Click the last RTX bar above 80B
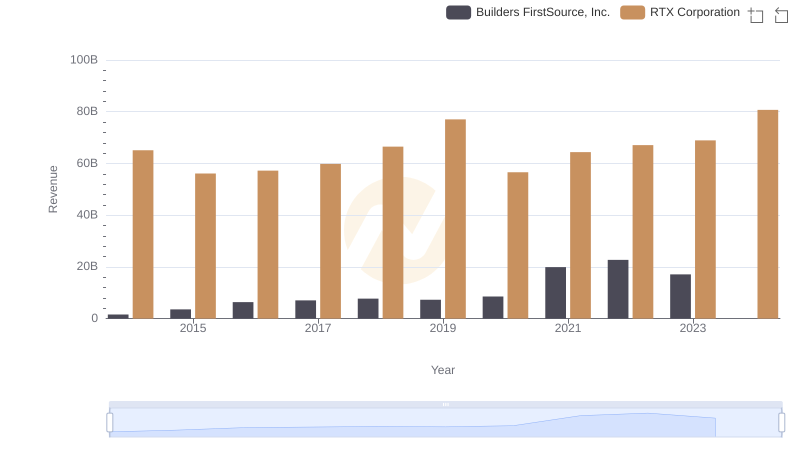800x461 pixels. tap(767, 214)
